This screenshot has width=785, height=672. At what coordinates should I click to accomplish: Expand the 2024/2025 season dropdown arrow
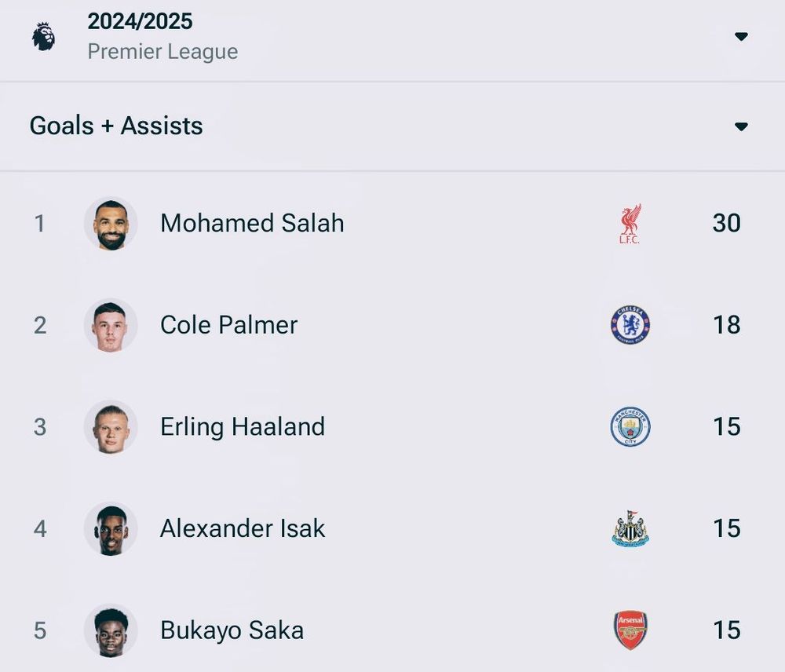pos(741,37)
